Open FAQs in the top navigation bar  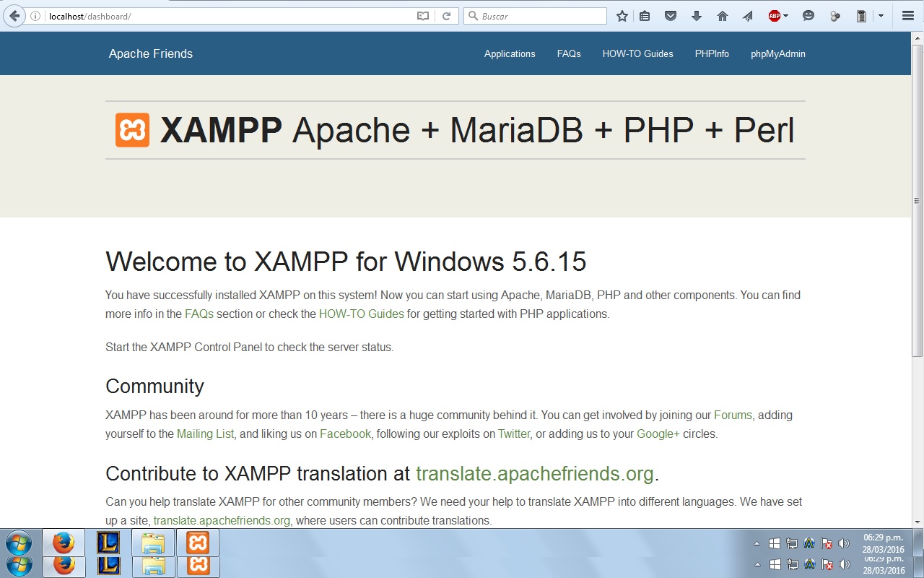569,53
